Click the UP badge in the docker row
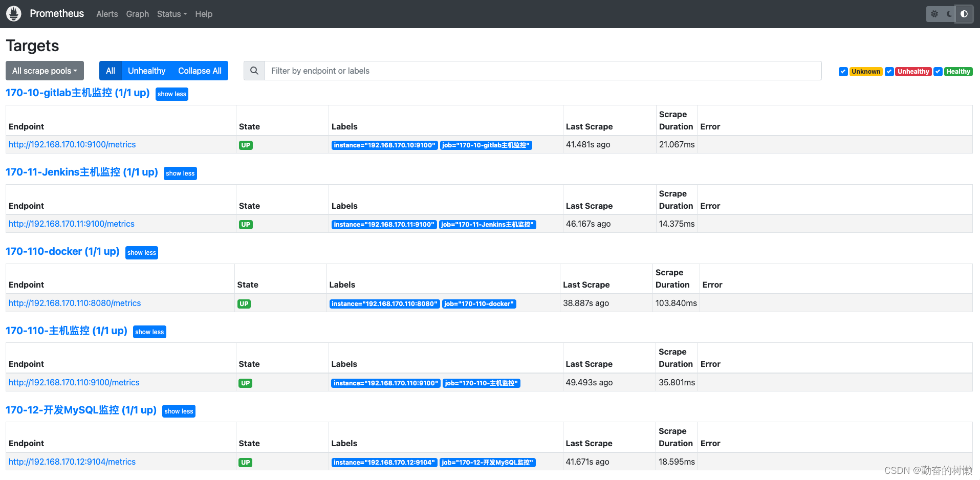This screenshot has width=980, height=480. [244, 304]
